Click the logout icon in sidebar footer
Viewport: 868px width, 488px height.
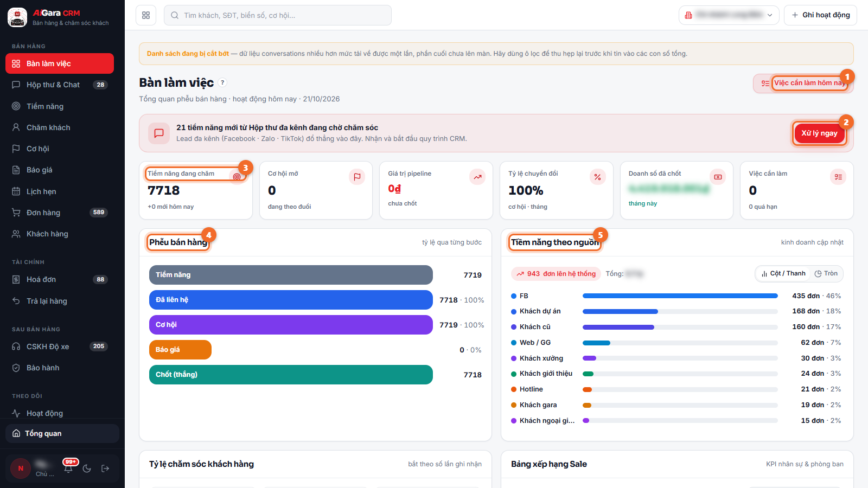[x=105, y=468]
